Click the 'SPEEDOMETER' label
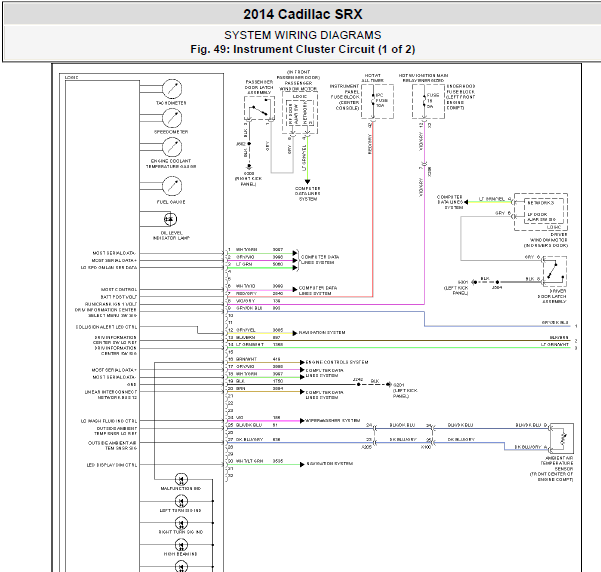 point(171,132)
